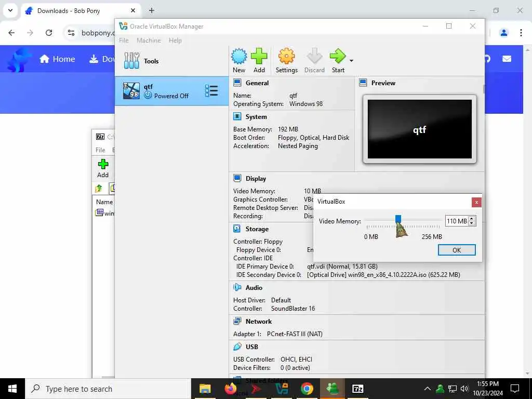Open the File menu in 7-Zip window
Image resolution: width=532 pixels, height=399 pixels.
(100, 150)
